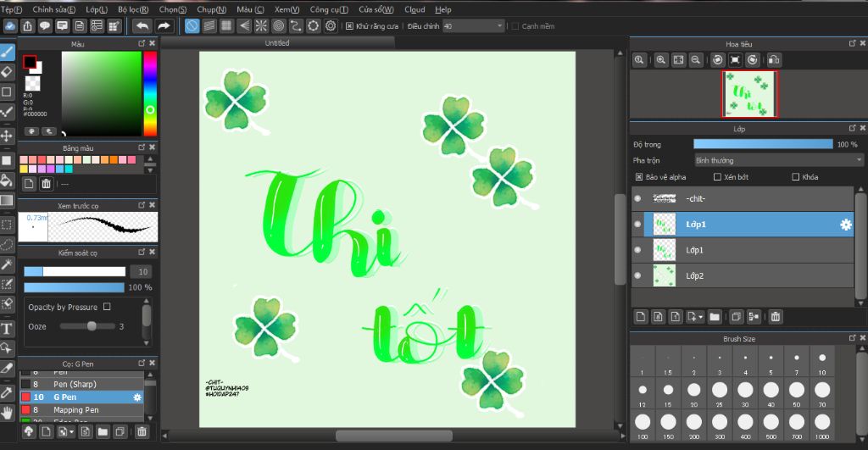Float the Brush Size panel
Viewport: 868px width, 450px height.
click(852, 337)
